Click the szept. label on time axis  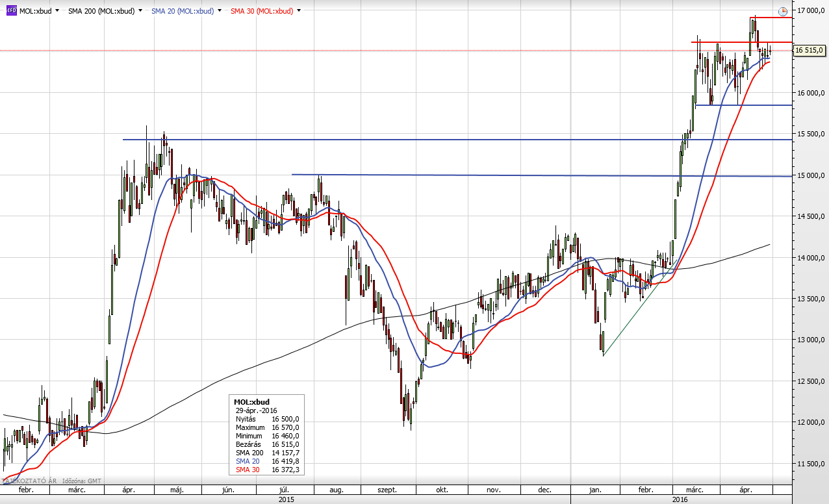387,490
